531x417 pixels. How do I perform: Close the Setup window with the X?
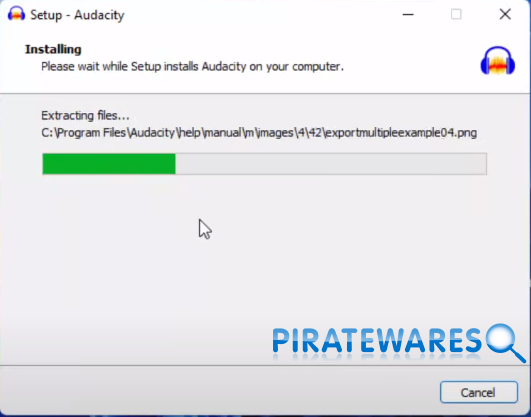[x=505, y=14]
